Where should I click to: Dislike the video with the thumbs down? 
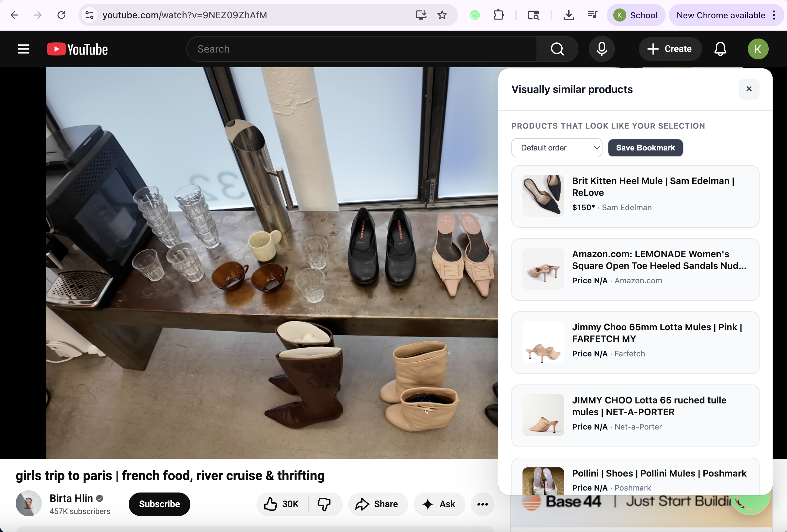pyautogui.click(x=324, y=504)
